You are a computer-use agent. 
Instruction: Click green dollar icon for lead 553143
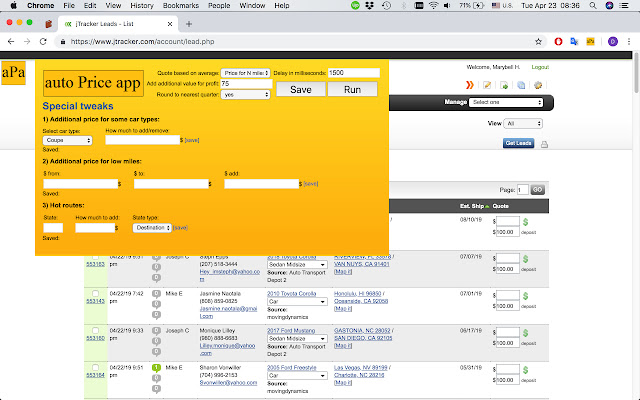[x=525, y=295]
